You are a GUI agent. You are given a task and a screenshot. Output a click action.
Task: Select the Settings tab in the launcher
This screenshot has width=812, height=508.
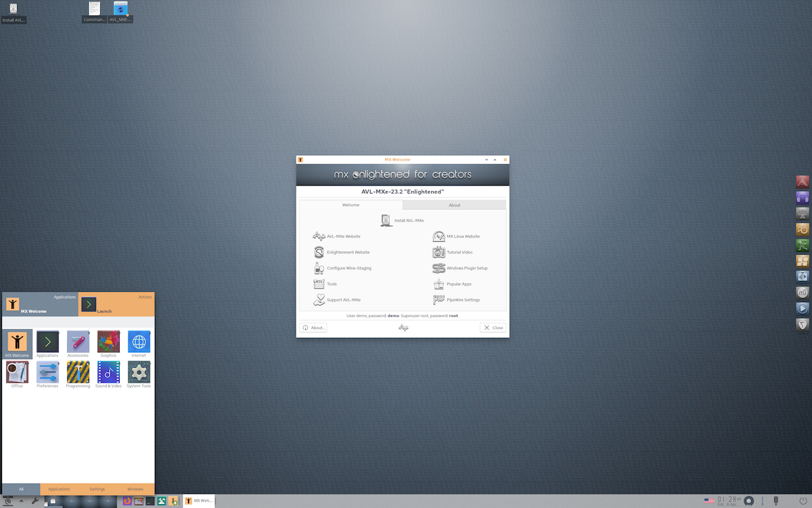[97, 489]
